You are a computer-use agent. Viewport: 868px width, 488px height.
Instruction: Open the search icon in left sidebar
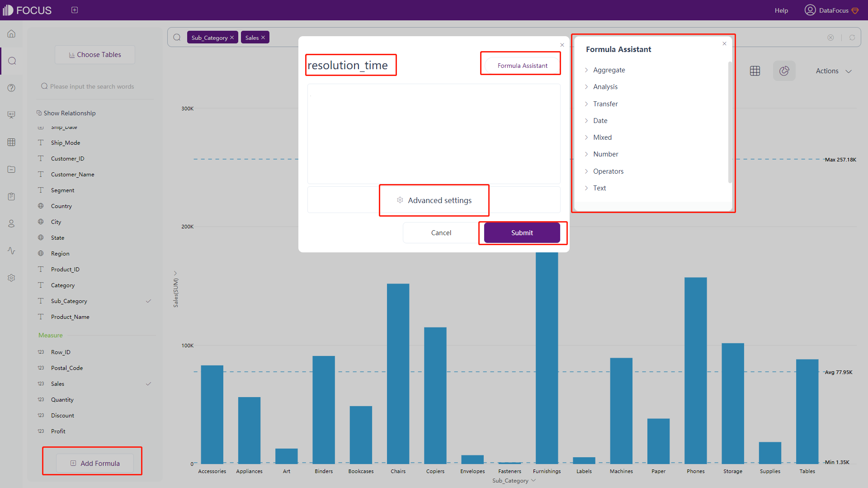[12, 61]
